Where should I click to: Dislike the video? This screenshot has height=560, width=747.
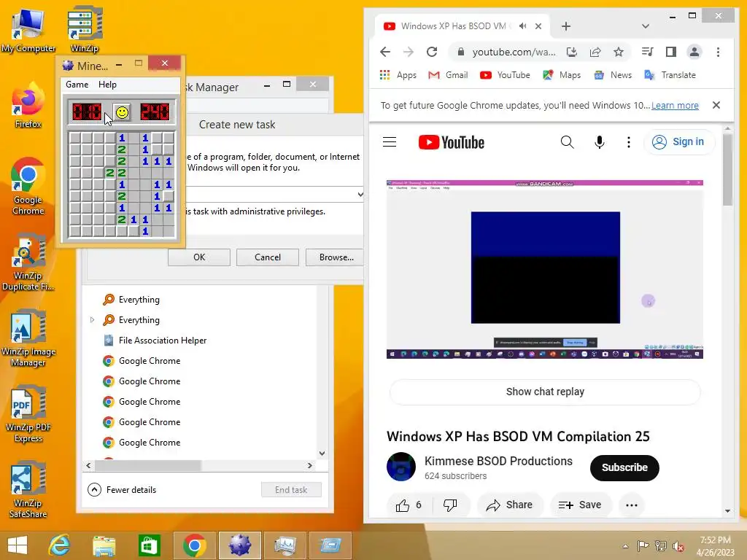450,505
